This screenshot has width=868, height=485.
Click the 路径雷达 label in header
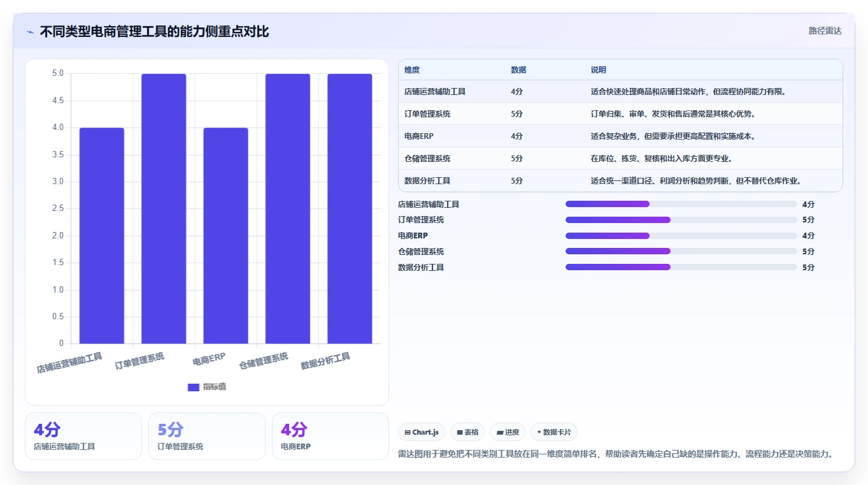[825, 31]
